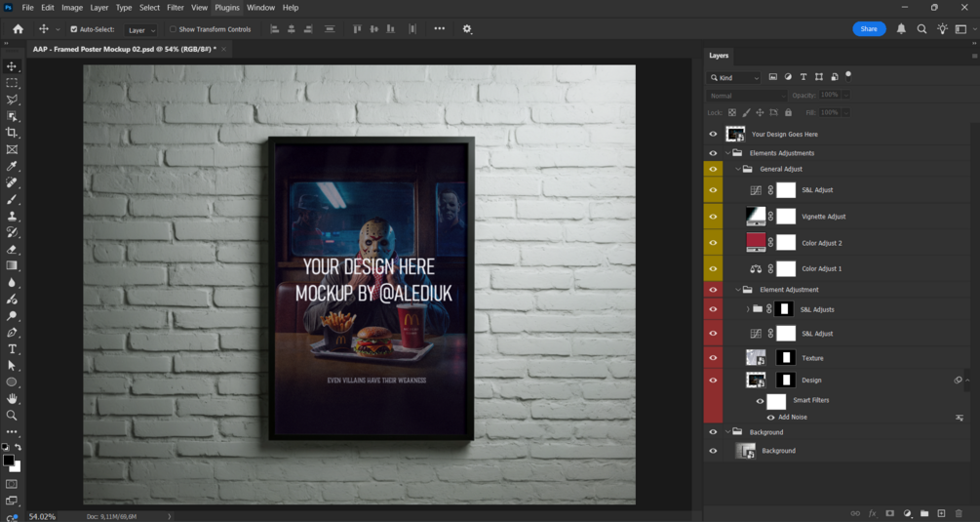Screen dimensions: 980x522
Task: Click the foreground color swatch
Action: tap(9, 461)
